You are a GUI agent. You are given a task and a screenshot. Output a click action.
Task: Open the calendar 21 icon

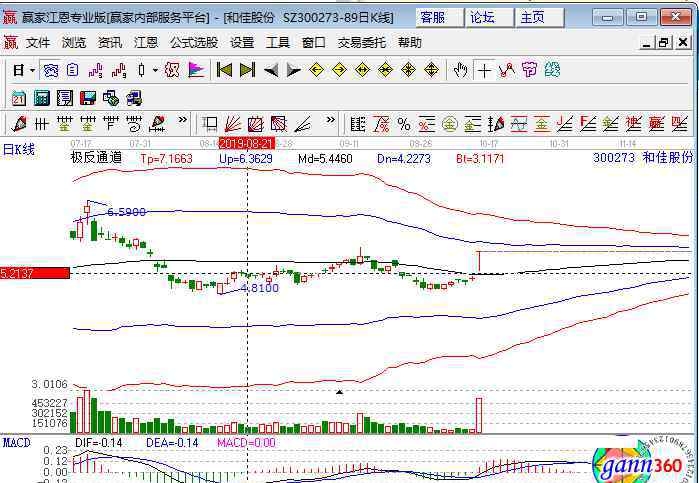click(x=19, y=98)
